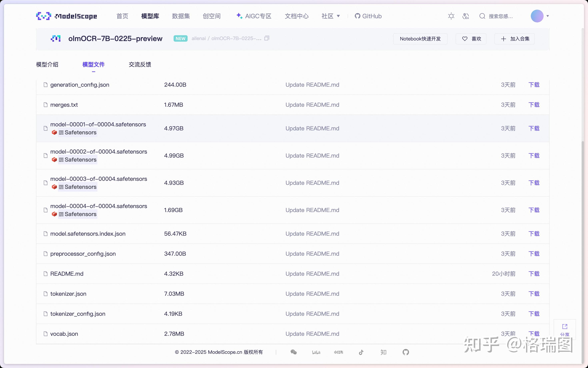Click the search input field

tap(501, 16)
